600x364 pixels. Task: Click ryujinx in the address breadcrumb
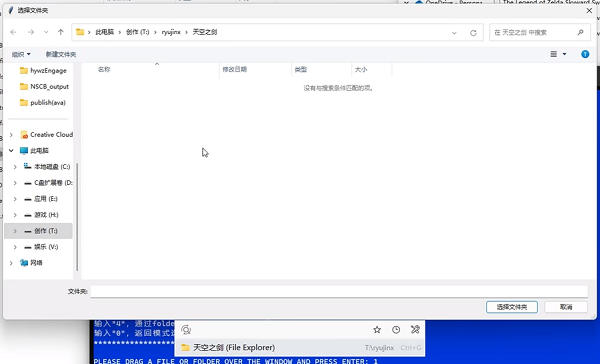pyautogui.click(x=171, y=32)
